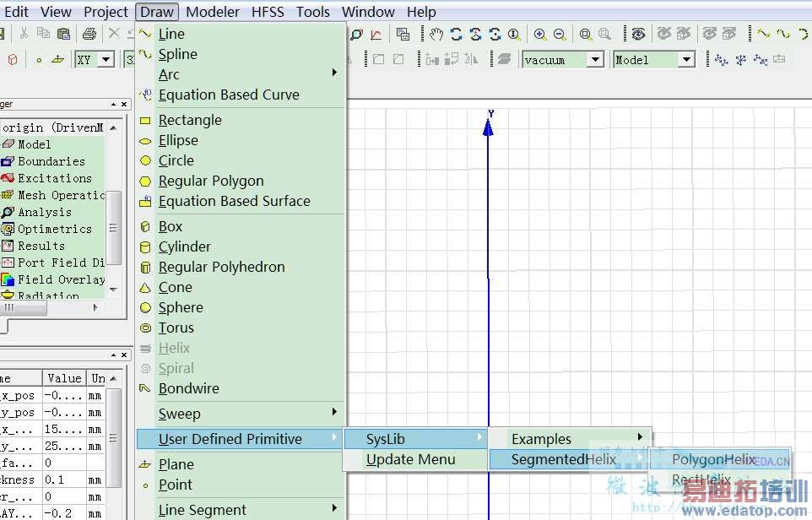This screenshot has height=520, width=812.
Task: Expand the Line Segment submenu
Action: [241, 510]
